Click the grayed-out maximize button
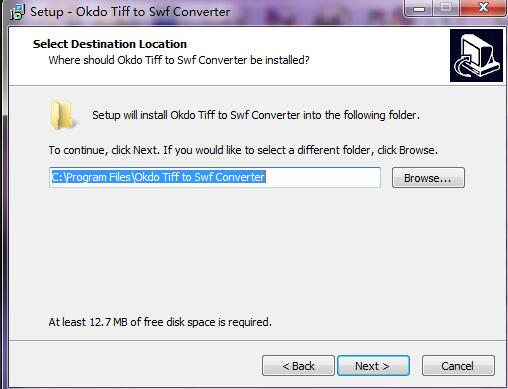The height and width of the screenshot is (389, 508). pos(446,8)
